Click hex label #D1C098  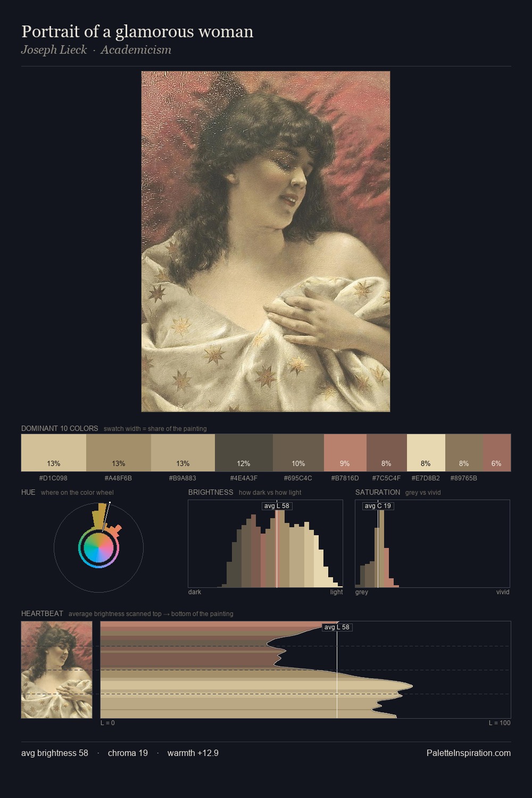53,478
